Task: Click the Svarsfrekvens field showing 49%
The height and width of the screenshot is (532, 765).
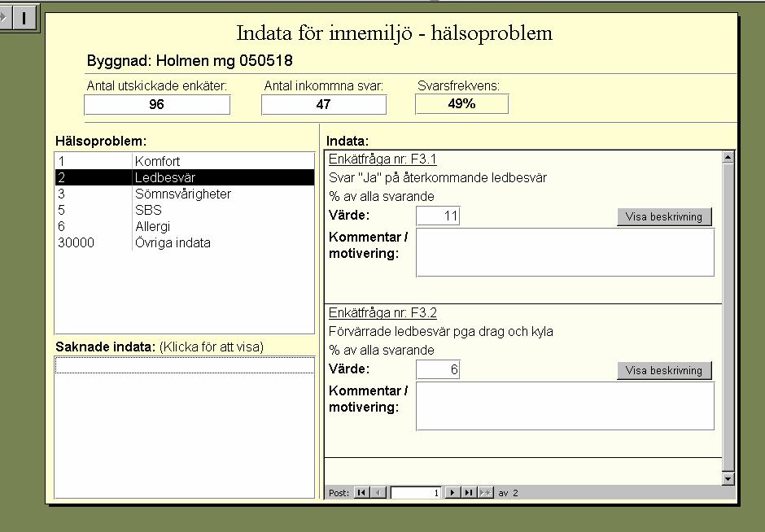Action: coord(461,104)
